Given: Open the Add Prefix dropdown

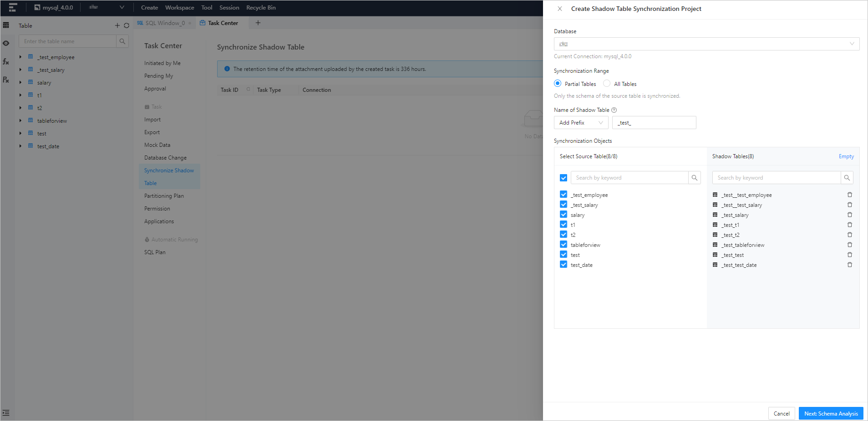Looking at the screenshot, I should coord(581,123).
